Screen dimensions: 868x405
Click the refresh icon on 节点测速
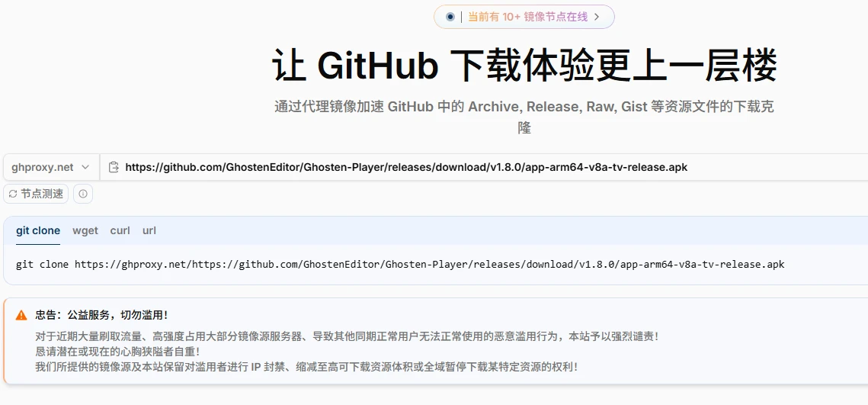coord(13,194)
